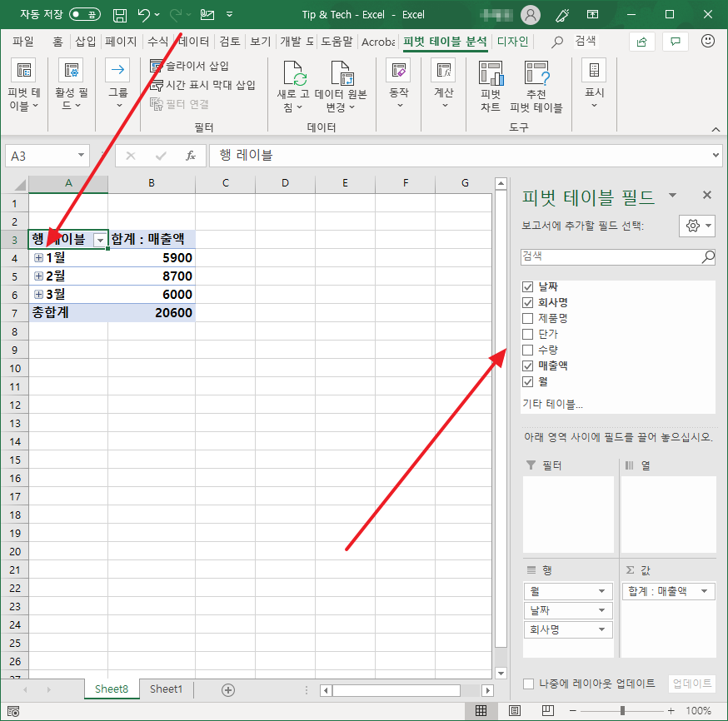Check the 제품명 field checkbox
The height and width of the screenshot is (721, 728).
(527, 318)
